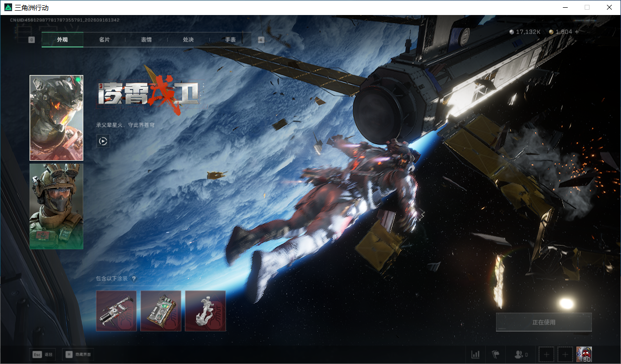Viewport: 621px width, 364px height.
Task: Open the 名片 tab
Action: coord(104,40)
